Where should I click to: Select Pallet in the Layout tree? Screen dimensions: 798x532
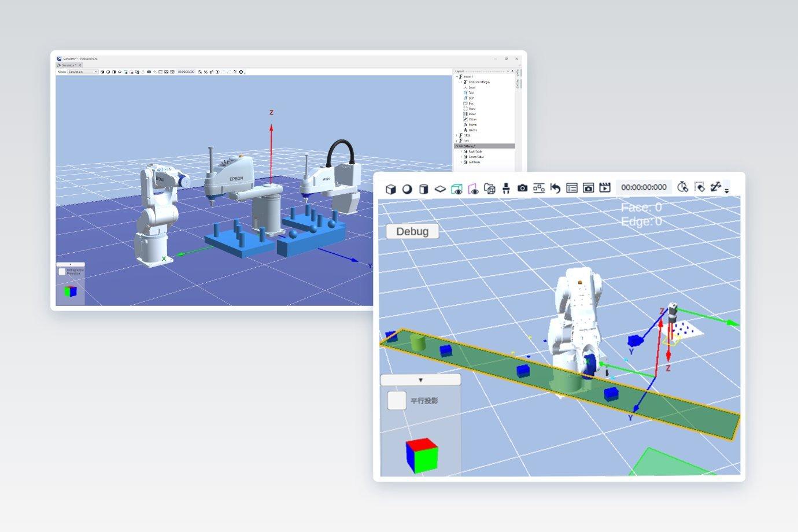click(x=472, y=114)
